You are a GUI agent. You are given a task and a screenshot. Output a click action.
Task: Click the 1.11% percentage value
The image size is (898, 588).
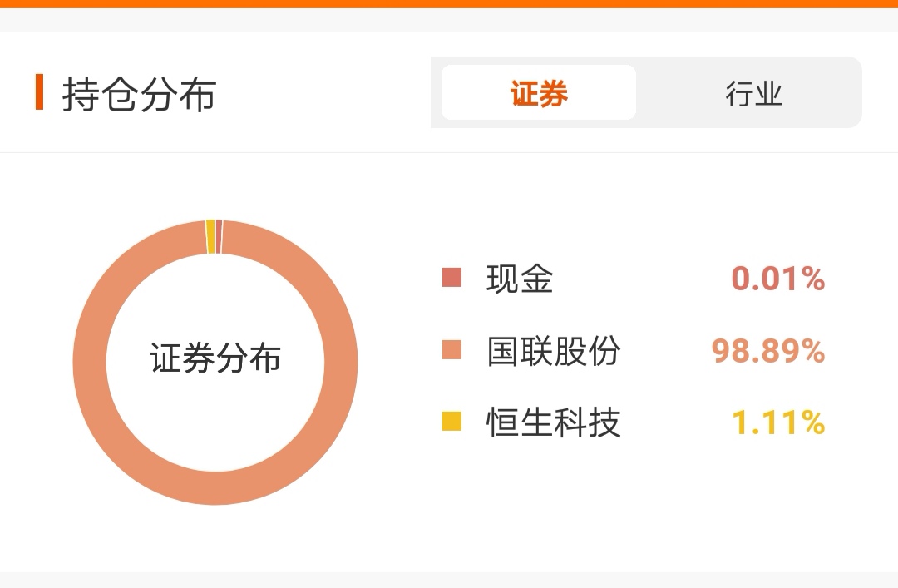click(778, 422)
